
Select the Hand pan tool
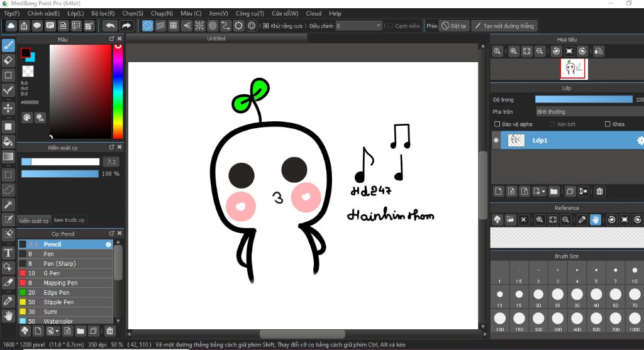(8, 315)
